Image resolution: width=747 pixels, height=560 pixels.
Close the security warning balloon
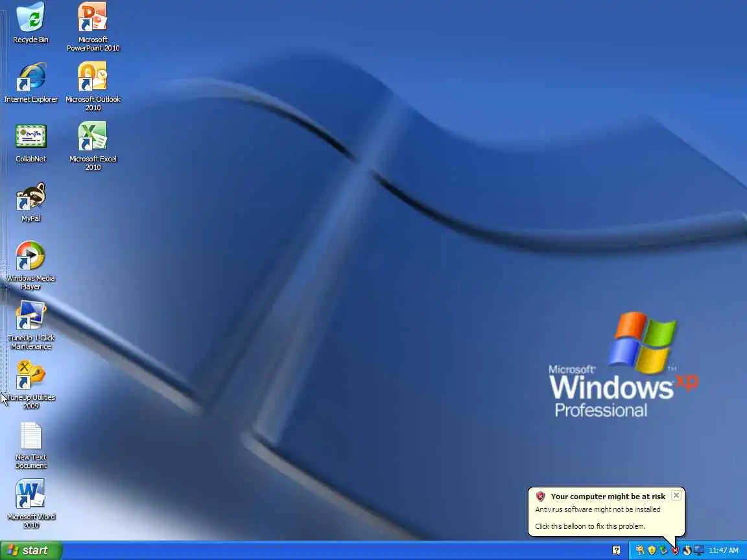(x=676, y=495)
